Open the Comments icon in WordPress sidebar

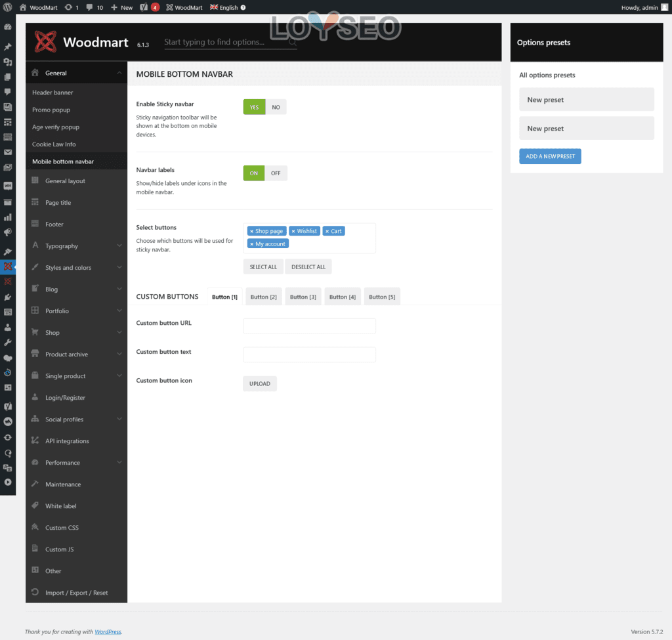click(x=8, y=92)
